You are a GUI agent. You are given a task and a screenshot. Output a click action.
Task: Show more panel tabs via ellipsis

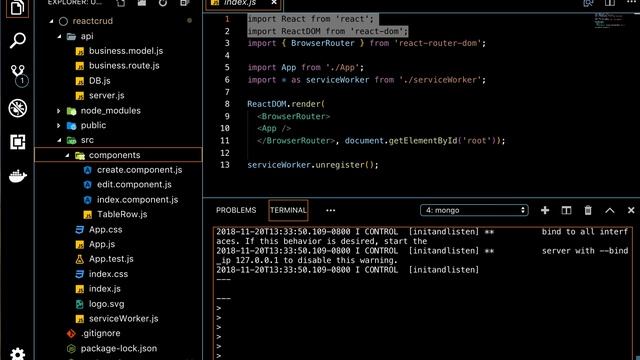[331, 211]
